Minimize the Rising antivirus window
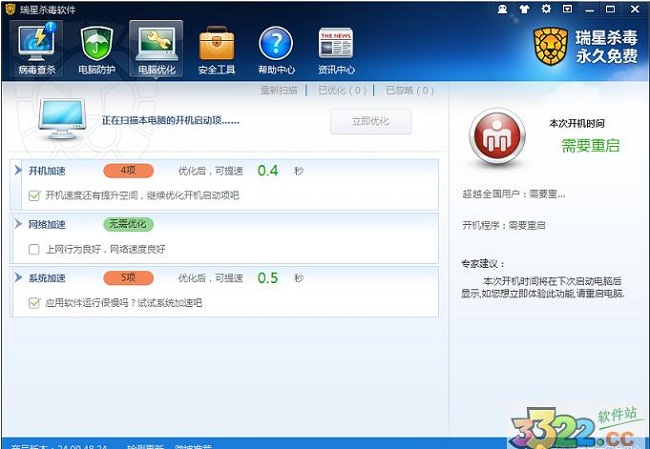The width and height of the screenshot is (650, 449). (x=589, y=9)
